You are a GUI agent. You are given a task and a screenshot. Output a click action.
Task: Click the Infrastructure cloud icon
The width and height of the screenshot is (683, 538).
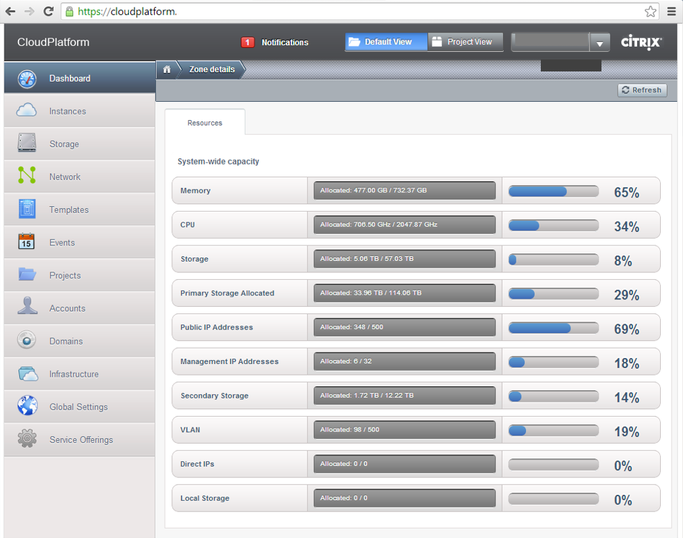(x=28, y=374)
